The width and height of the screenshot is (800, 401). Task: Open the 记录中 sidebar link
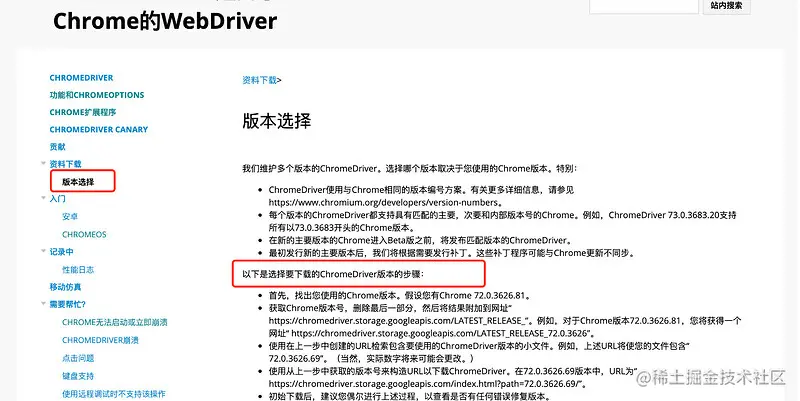coord(61,252)
